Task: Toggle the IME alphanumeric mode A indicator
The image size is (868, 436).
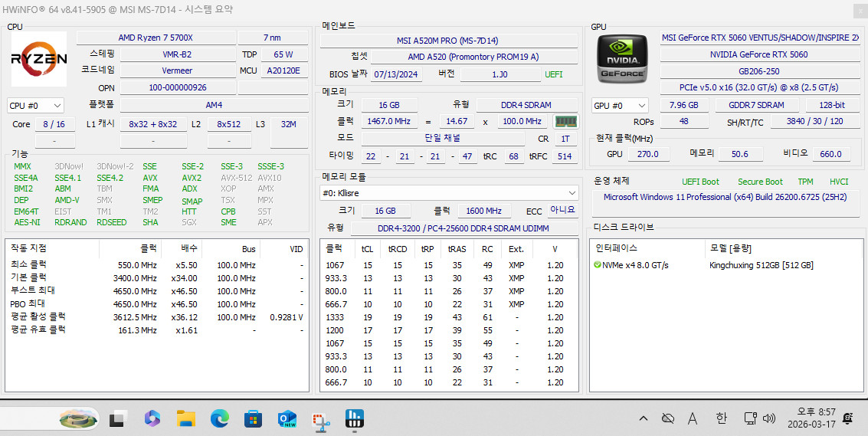Action: tap(693, 419)
